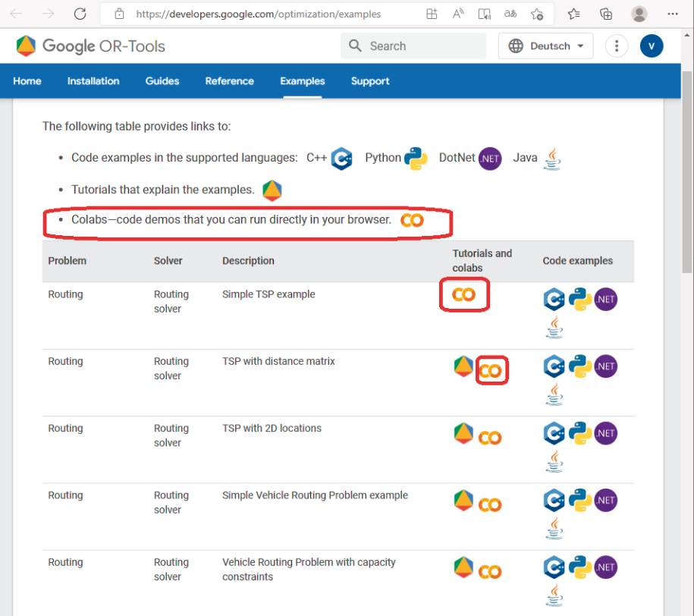Screen dimensions: 694x616
Task: Click the C++ legend icon in bullet list
Action: 341,159
